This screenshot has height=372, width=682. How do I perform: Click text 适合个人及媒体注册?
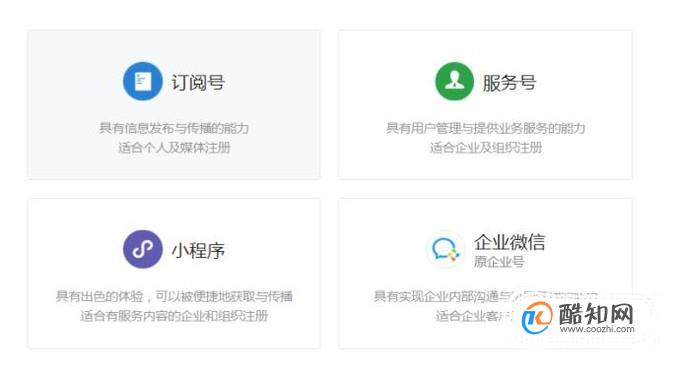174,148
